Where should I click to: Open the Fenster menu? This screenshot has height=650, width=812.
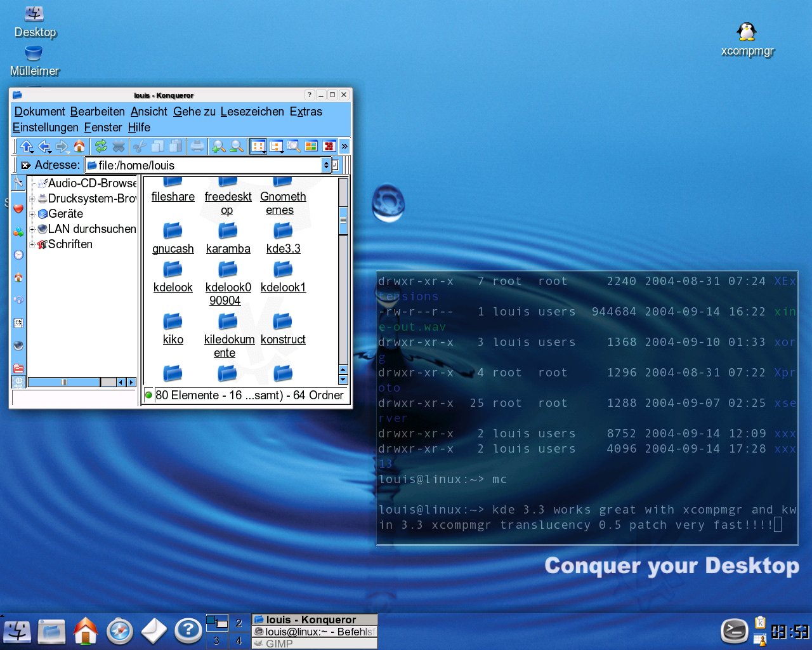103,128
